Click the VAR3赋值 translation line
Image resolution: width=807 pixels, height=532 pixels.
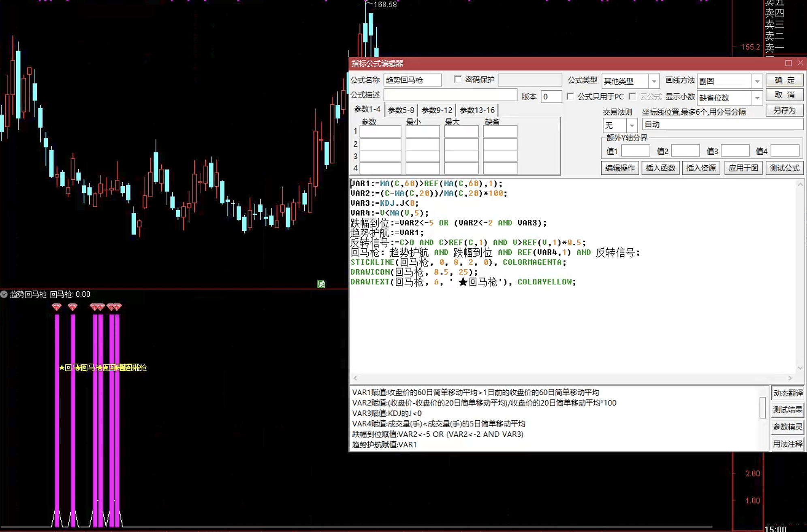tap(387, 413)
